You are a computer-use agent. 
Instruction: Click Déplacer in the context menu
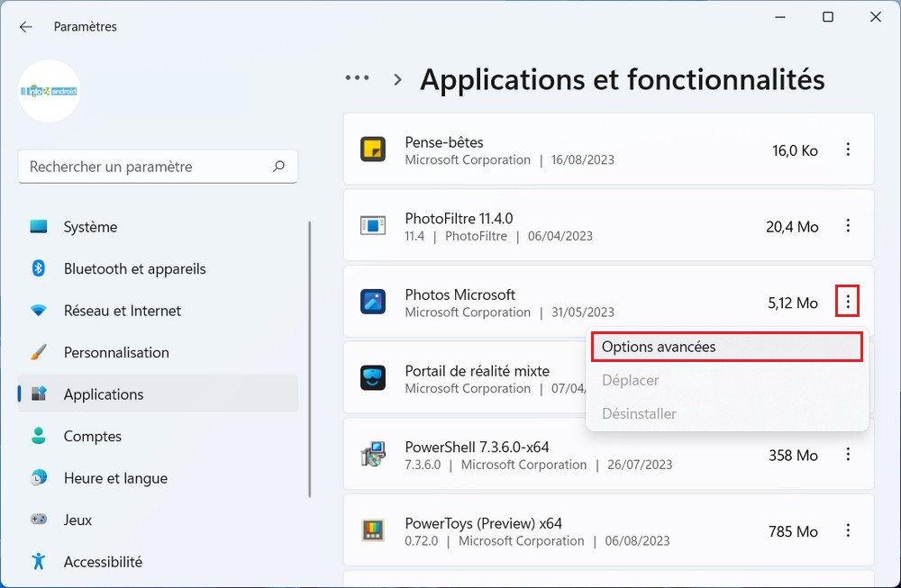pyautogui.click(x=727, y=380)
